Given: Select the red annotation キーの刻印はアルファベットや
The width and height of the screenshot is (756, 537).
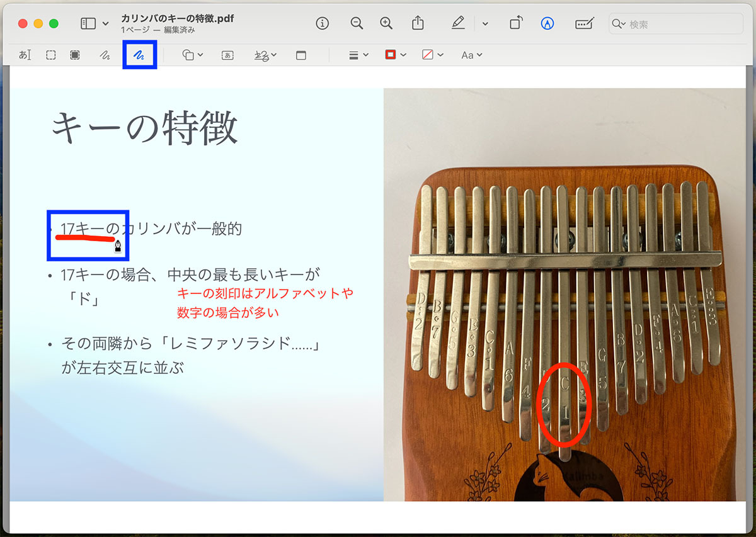Looking at the screenshot, I should (265, 293).
